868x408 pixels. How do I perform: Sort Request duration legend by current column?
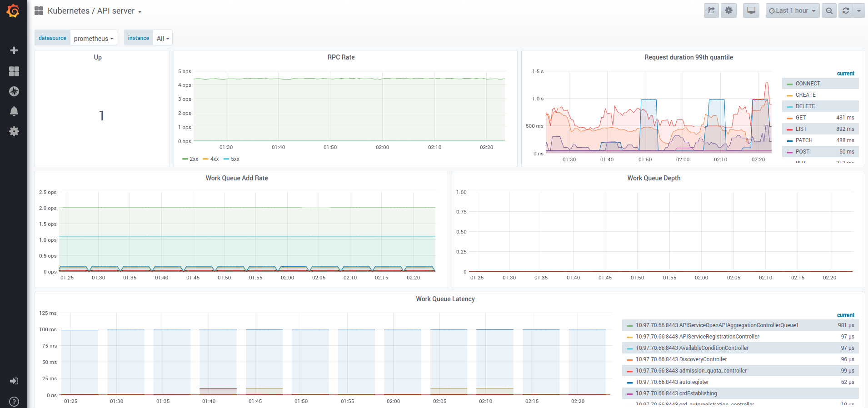[x=846, y=73]
